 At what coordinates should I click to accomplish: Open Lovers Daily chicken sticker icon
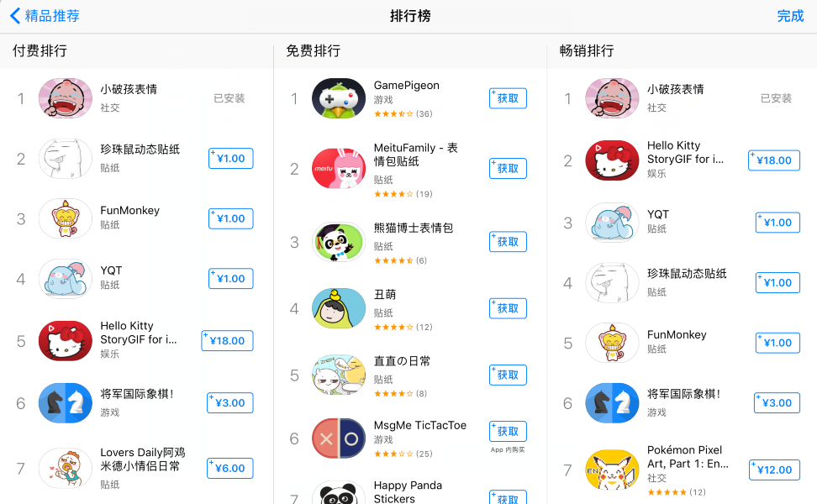66,468
